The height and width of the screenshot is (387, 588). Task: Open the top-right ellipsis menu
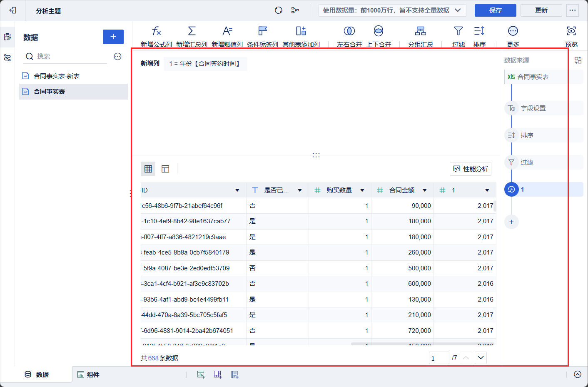(x=573, y=10)
